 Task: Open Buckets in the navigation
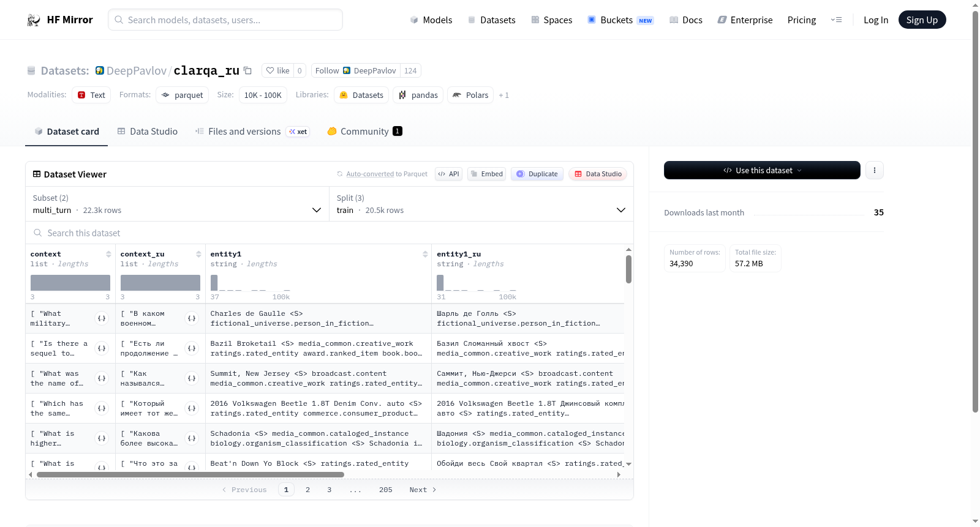(620, 20)
